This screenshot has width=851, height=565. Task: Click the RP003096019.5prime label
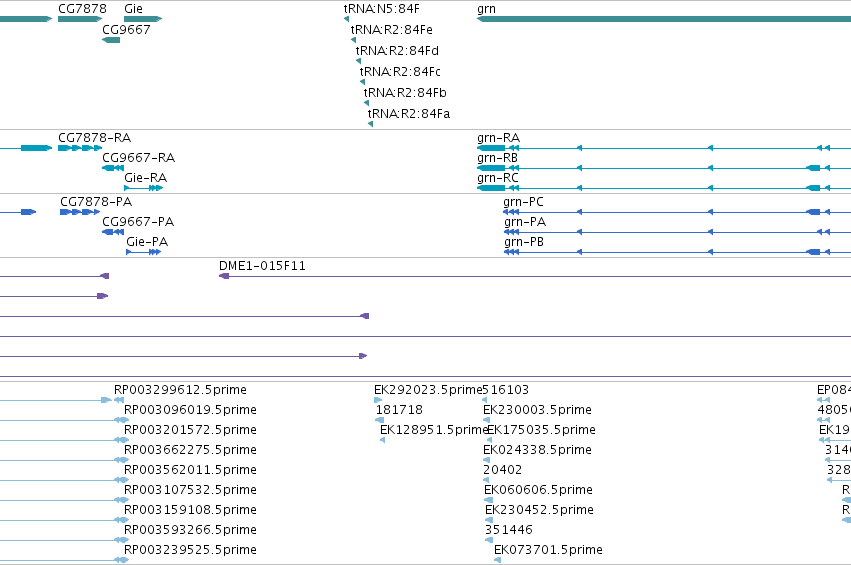point(190,409)
